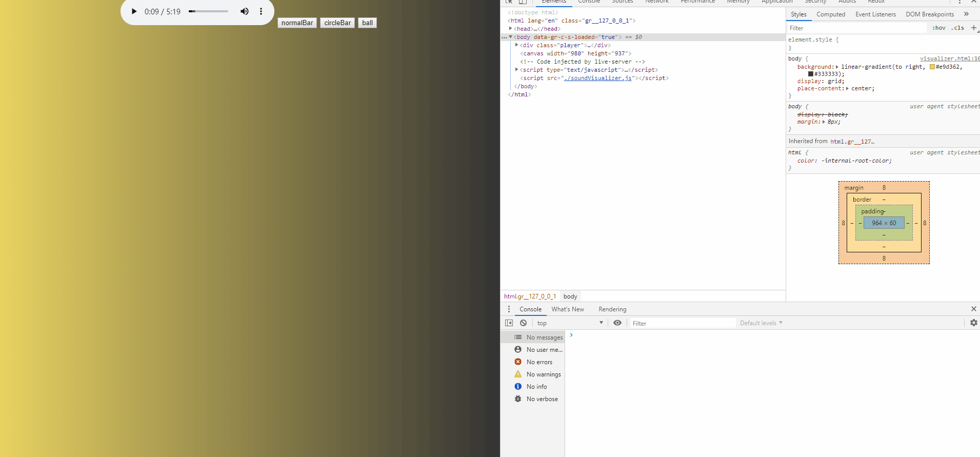Click the ball button

367,23
